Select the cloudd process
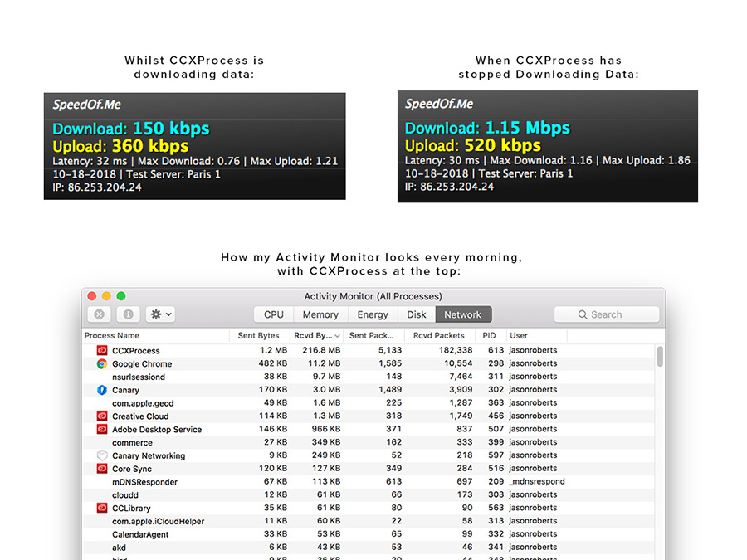 (x=125, y=495)
